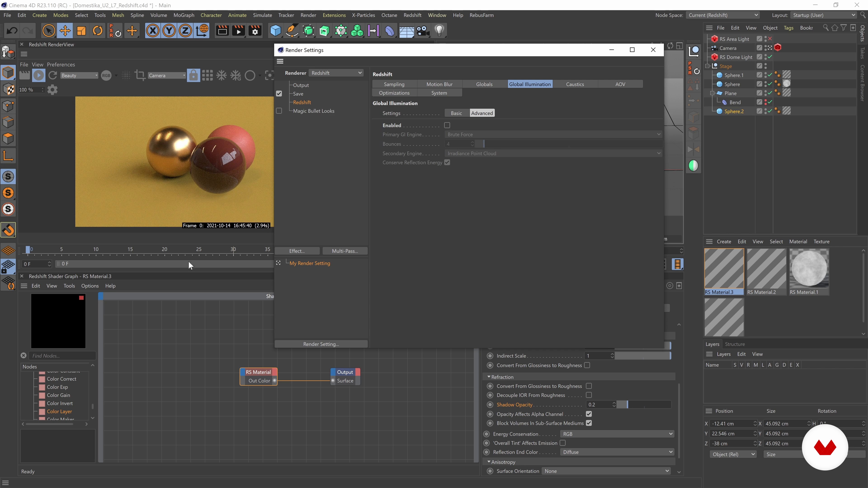Toggle Block Volumes In Sub-Surface Mediums

pyautogui.click(x=589, y=423)
